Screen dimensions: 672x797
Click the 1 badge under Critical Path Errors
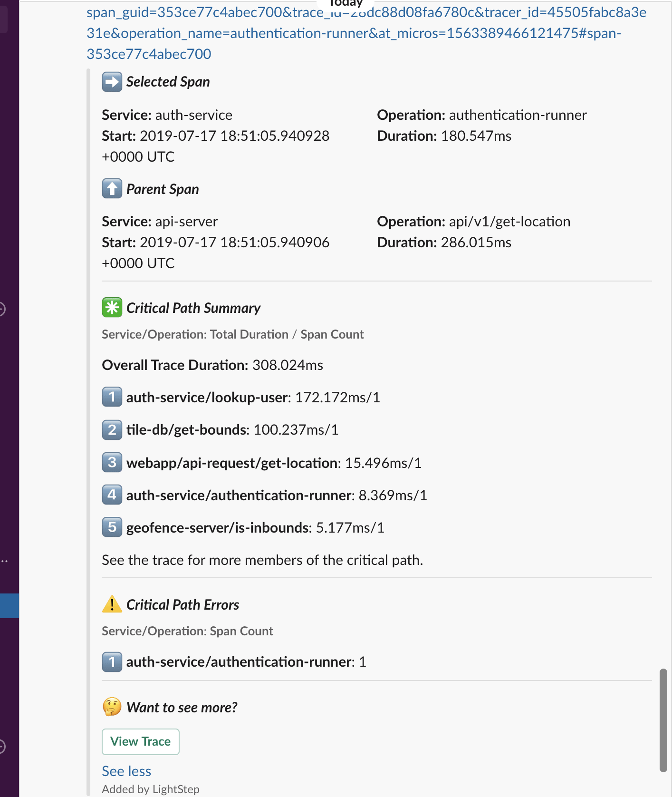pos(112,661)
